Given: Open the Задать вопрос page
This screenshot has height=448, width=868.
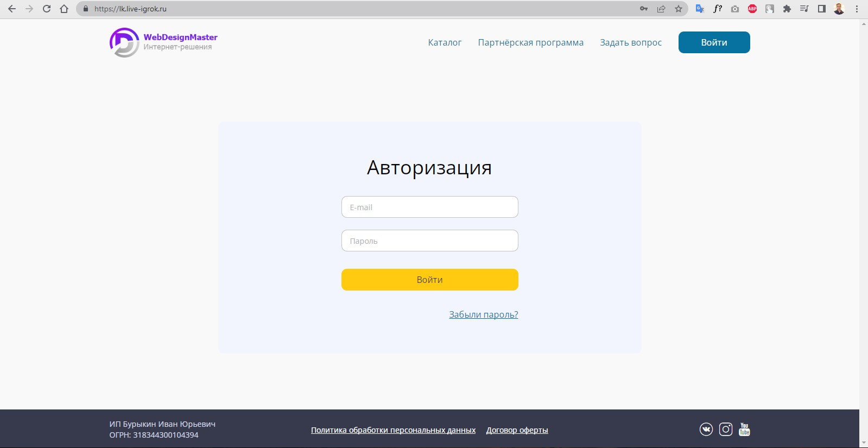Looking at the screenshot, I should point(631,42).
